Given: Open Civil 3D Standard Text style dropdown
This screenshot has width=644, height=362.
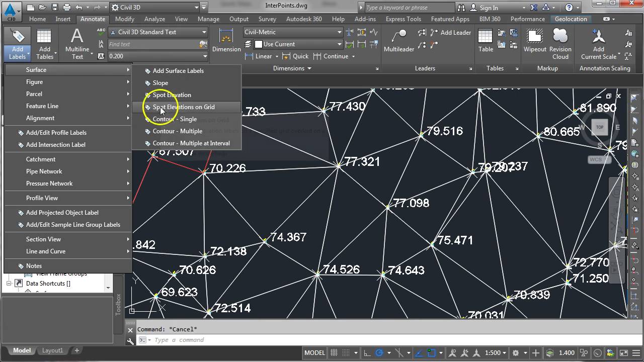Looking at the screenshot, I should tap(158, 32).
